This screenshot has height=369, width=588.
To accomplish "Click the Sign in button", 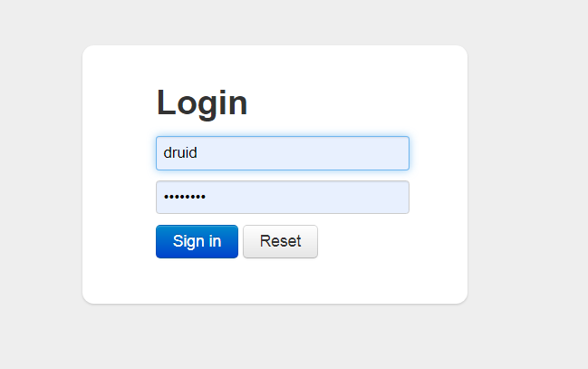I will [197, 241].
